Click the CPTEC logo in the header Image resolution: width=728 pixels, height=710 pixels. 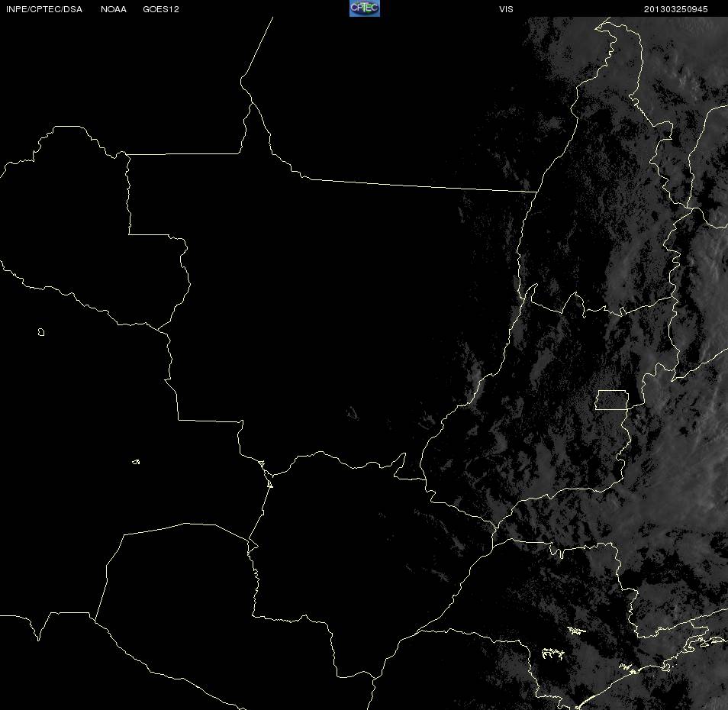[365, 8]
